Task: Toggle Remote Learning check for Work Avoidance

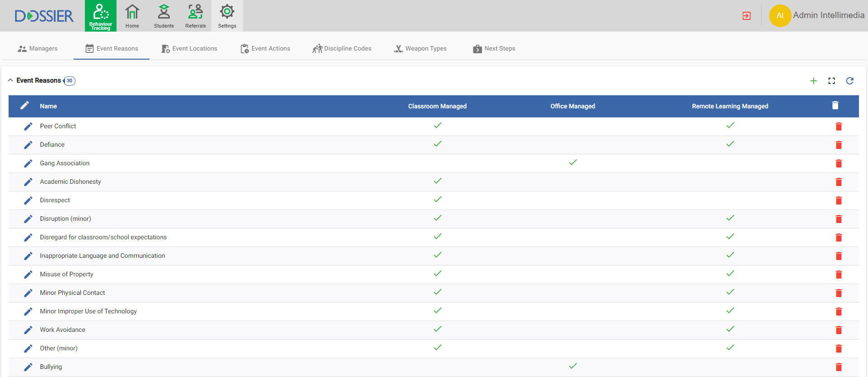Action: tap(730, 329)
